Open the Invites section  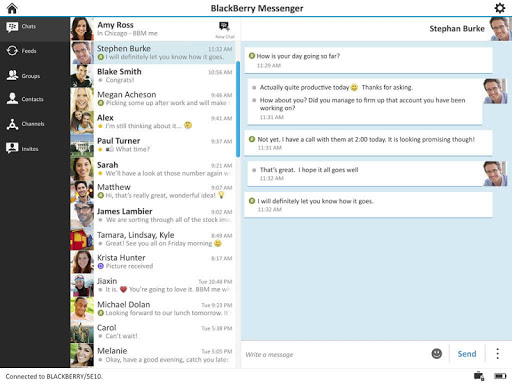35,149
